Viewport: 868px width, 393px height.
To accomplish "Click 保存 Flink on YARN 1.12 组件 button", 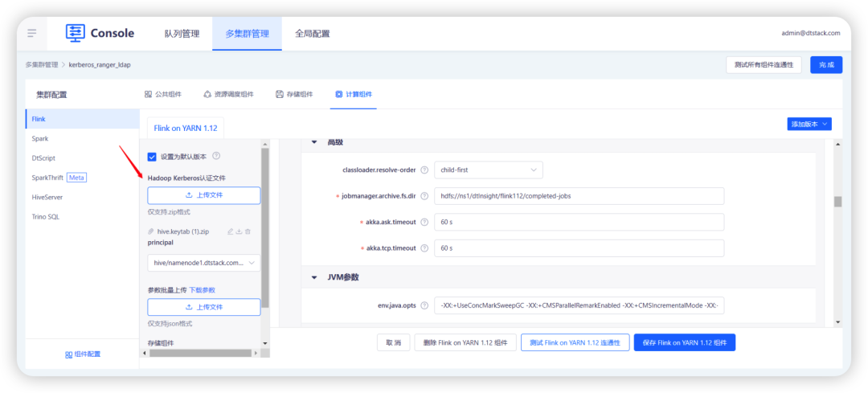I will (x=684, y=342).
